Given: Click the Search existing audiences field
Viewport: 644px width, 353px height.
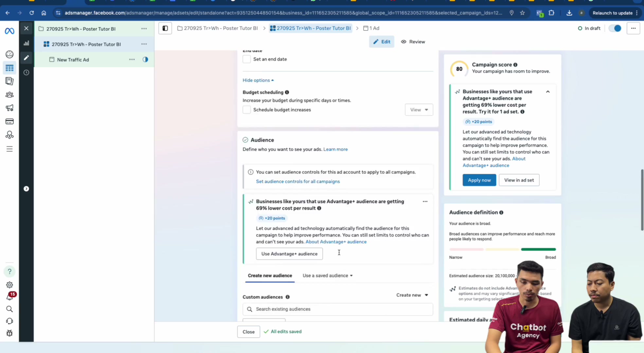Looking at the screenshot, I should [x=338, y=309].
